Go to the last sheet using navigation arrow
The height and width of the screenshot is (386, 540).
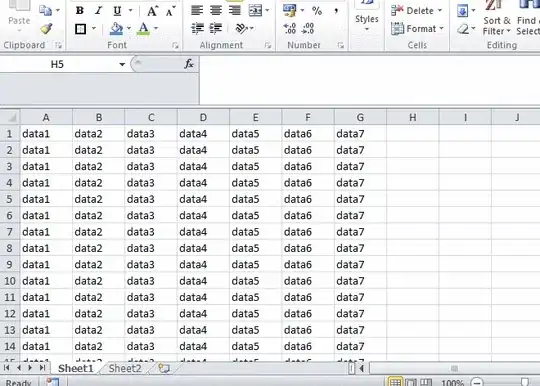pyautogui.click(x=42, y=368)
